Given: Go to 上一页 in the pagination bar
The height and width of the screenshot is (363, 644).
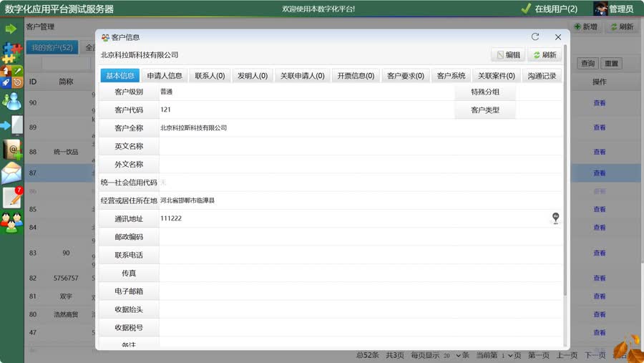Looking at the screenshot, I should pyautogui.click(x=567, y=355).
